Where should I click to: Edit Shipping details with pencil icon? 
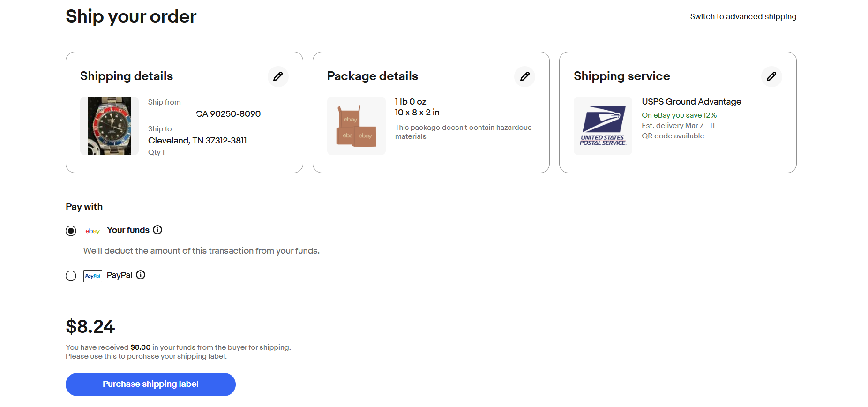[x=278, y=76]
